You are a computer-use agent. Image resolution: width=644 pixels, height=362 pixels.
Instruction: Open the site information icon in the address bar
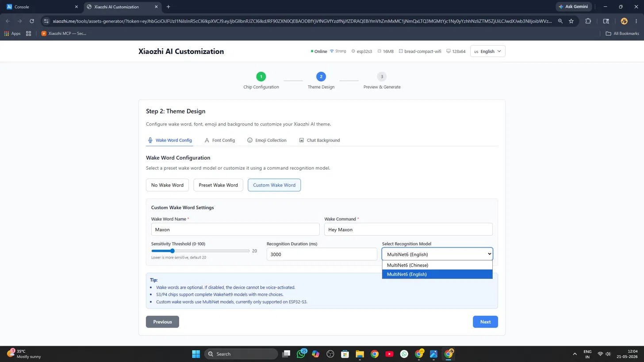pyautogui.click(x=46, y=21)
